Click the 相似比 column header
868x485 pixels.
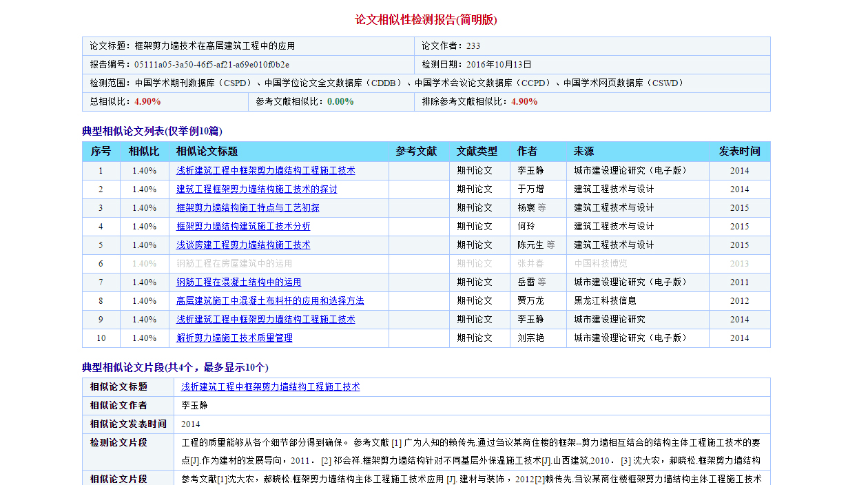tap(143, 151)
